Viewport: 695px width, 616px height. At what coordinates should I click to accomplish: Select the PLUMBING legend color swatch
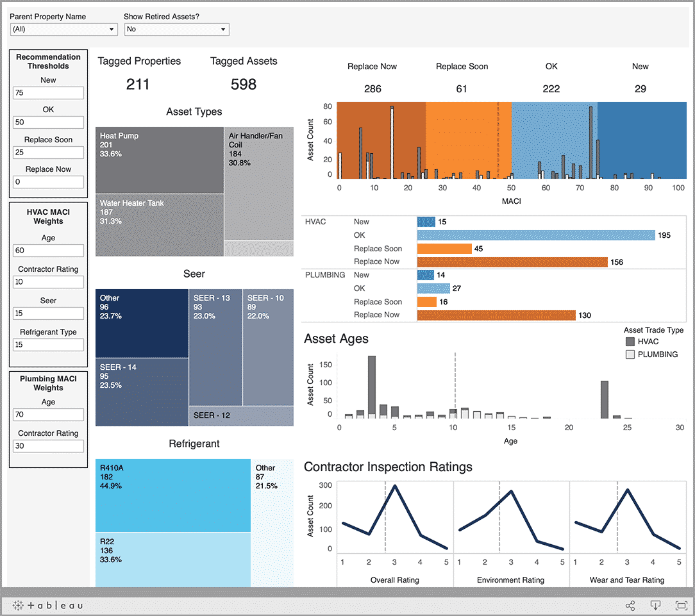(x=630, y=354)
